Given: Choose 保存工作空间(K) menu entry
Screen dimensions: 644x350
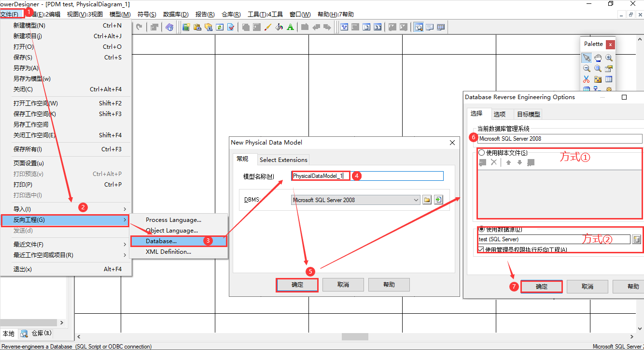Looking at the screenshot, I should click(65, 114).
